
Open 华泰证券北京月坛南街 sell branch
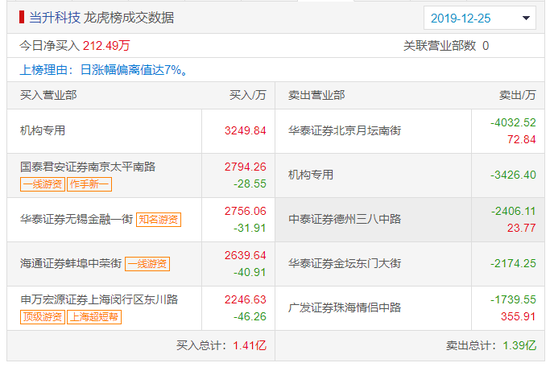tap(344, 131)
